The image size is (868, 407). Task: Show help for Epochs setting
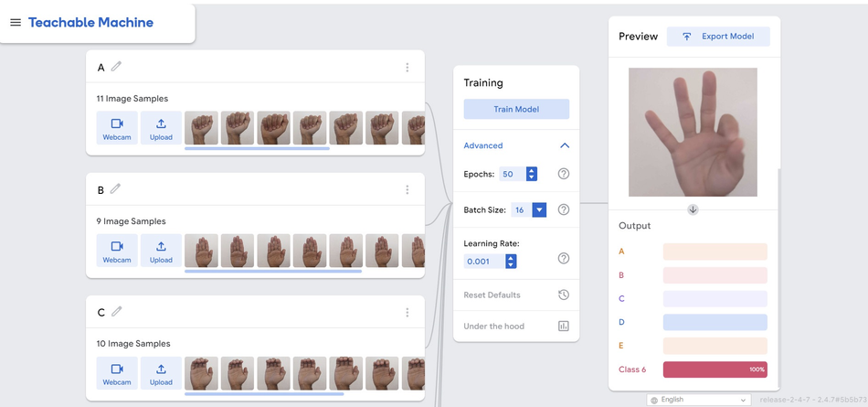click(x=564, y=174)
